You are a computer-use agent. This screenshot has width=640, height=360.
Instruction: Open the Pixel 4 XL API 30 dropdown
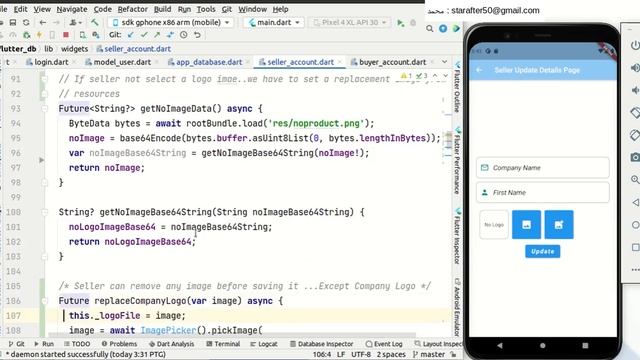350,22
